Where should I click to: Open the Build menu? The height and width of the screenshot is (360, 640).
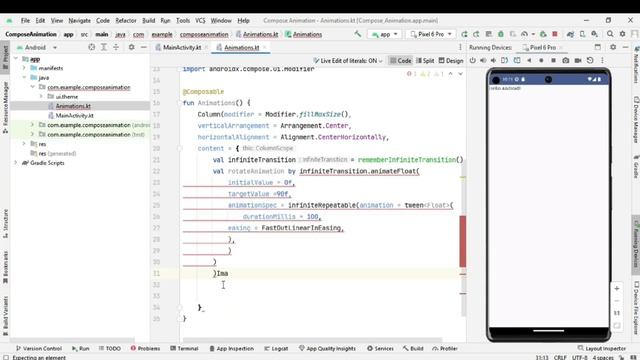(x=149, y=20)
